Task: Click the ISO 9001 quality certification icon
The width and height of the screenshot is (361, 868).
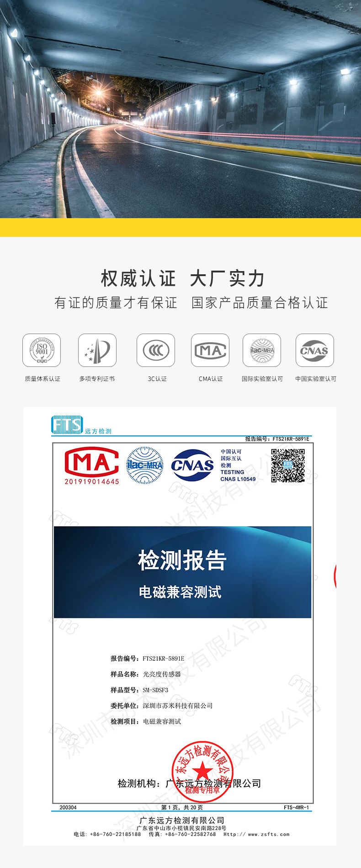Action: point(42,350)
